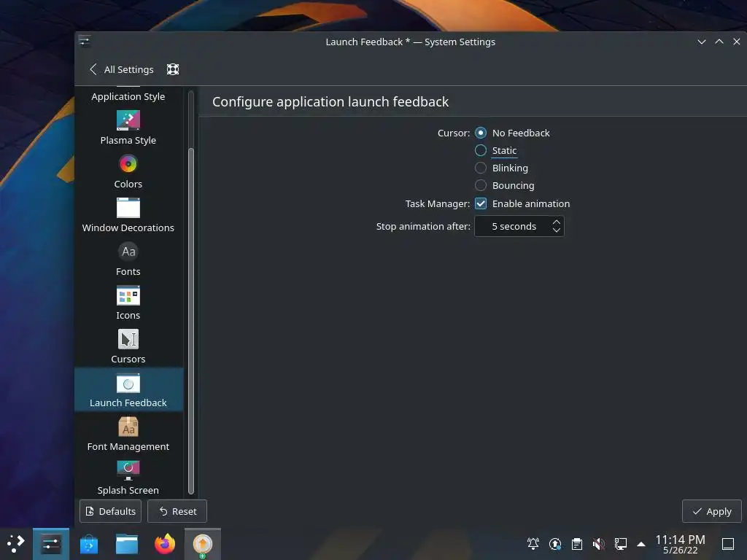Click the Reset button
This screenshot has height=560, width=747.
point(177,511)
